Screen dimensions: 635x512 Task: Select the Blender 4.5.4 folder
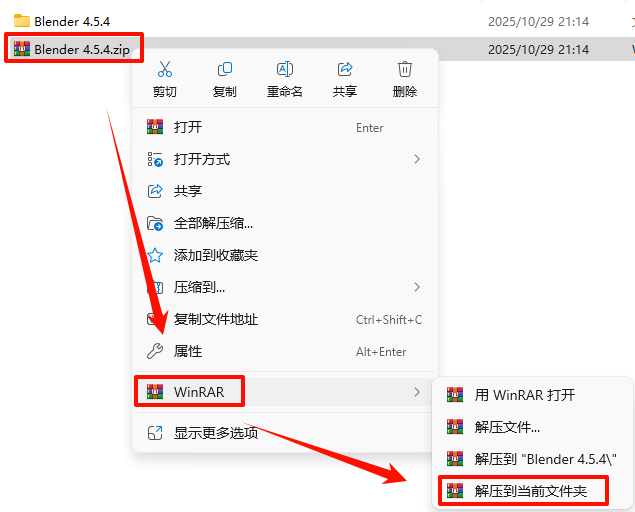62,21
